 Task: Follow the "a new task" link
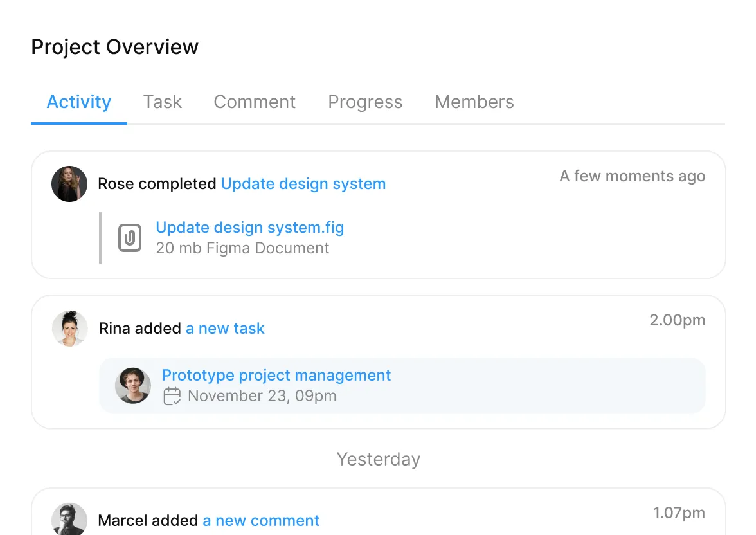tap(225, 329)
